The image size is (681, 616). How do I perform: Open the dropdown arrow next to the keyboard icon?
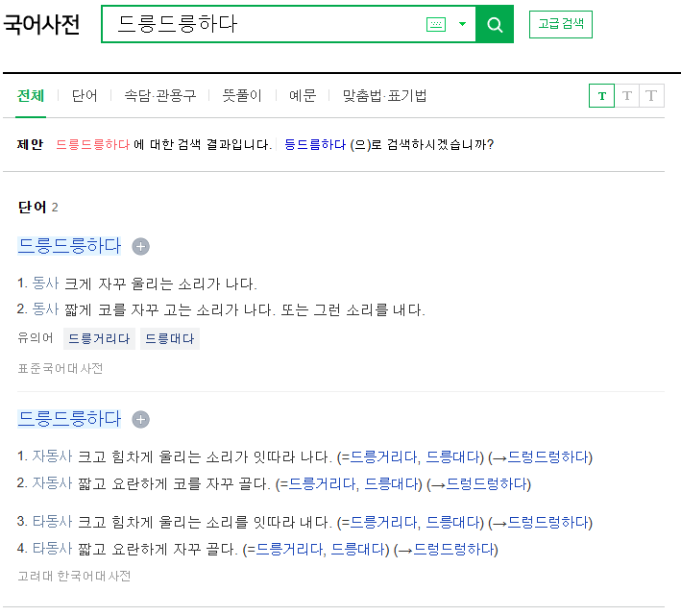(462, 25)
